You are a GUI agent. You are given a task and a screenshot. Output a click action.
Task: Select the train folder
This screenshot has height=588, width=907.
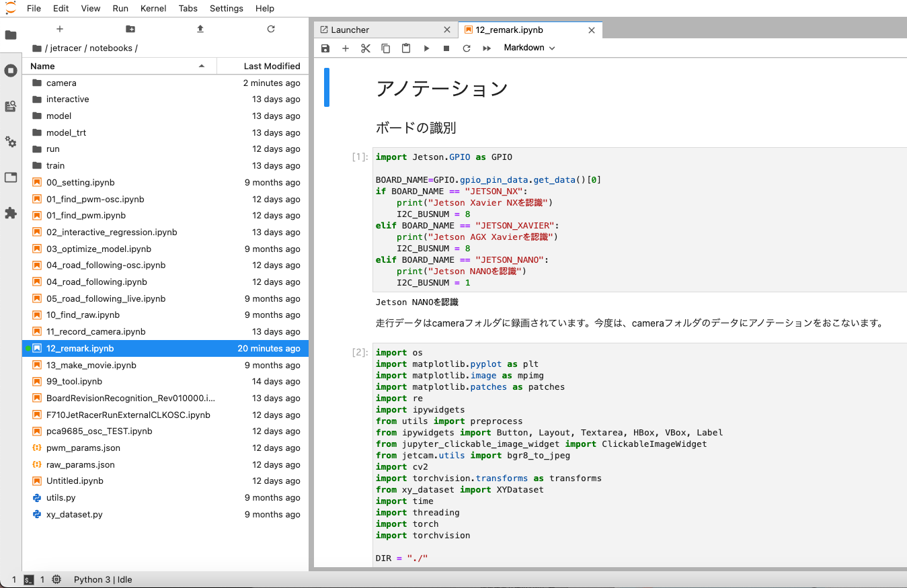[165, 165]
